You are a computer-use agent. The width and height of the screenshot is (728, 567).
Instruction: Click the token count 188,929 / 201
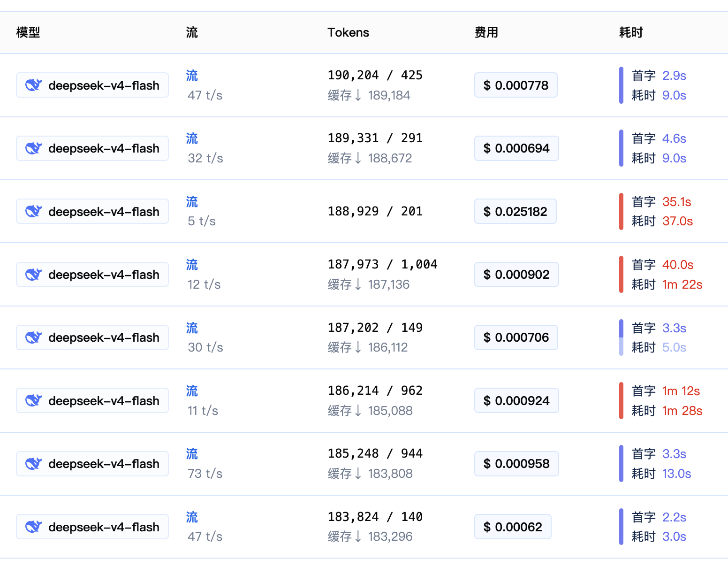click(x=375, y=211)
